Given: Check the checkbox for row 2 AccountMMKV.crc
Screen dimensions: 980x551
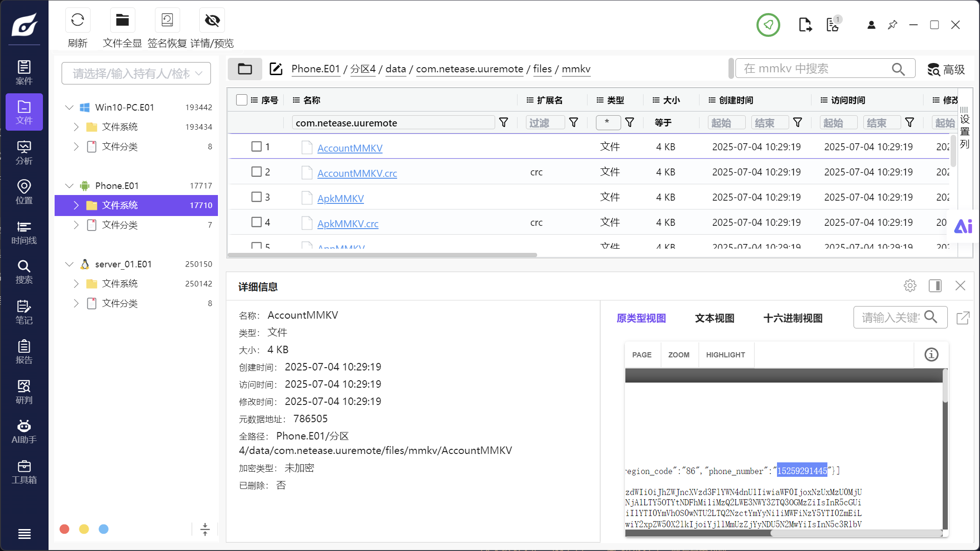Looking at the screenshot, I should [257, 172].
